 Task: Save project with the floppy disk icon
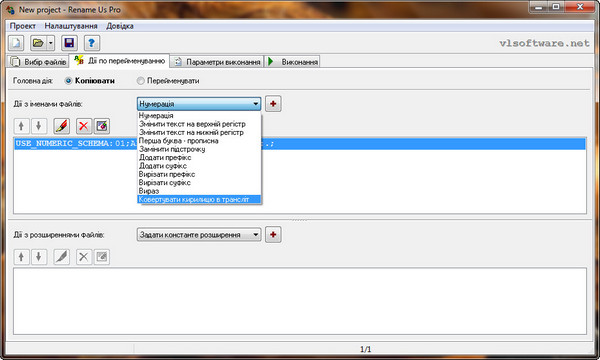(x=69, y=43)
